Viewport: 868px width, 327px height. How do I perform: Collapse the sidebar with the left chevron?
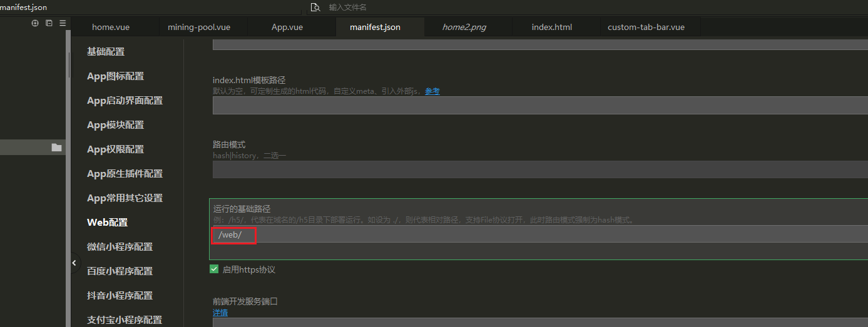pyautogui.click(x=74, y=263)
